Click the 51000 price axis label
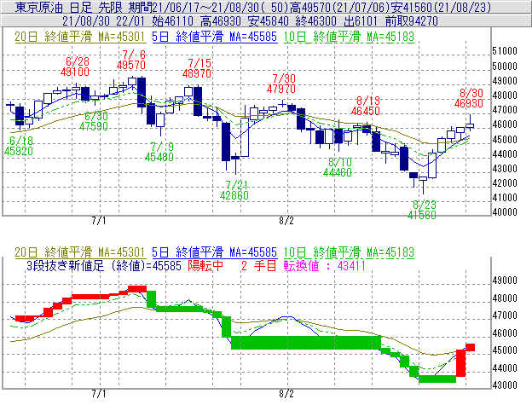Viewport: 532px width, 405px height. click(x=505, y=51)
